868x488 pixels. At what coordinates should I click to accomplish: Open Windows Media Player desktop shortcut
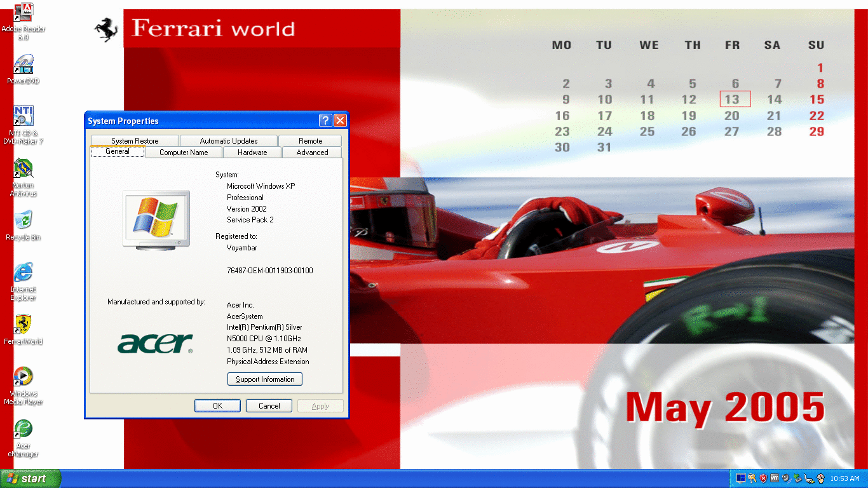(24, 376)
